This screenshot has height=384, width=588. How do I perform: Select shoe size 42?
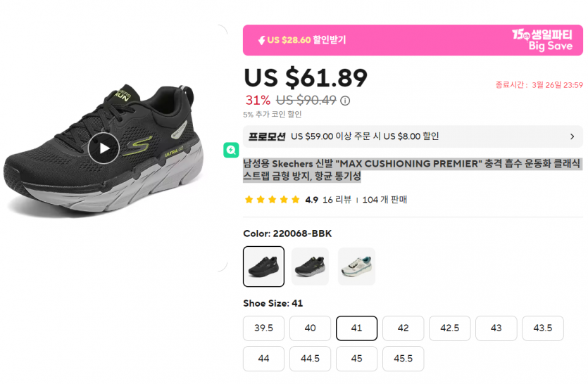pyautogui.click(x=403, y=328)
